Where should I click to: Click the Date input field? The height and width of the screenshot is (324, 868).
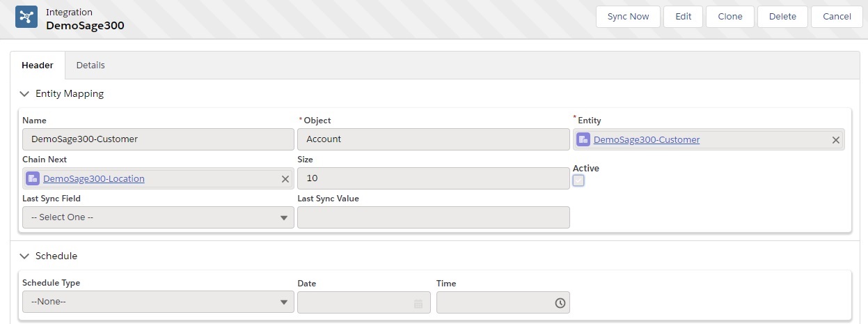(x=363, y=302)
